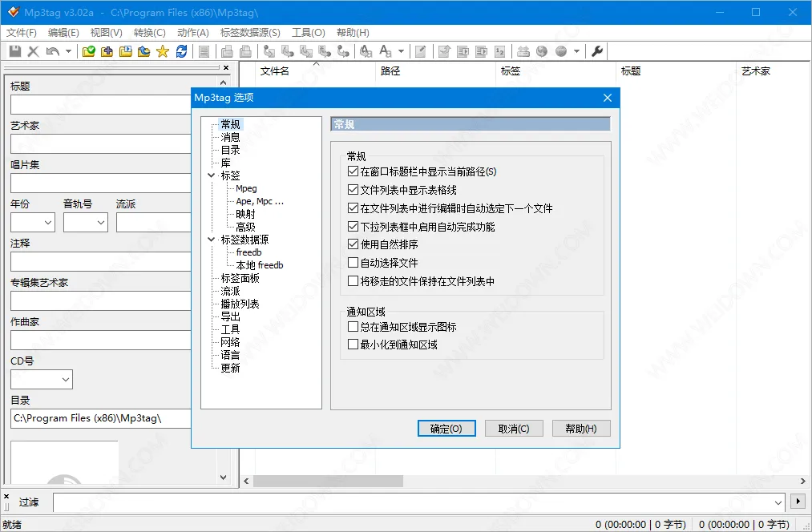Open the 音轨号 dropdown in tag panel
The width and height of the screenshot is (812, 532).
point(101,223)
